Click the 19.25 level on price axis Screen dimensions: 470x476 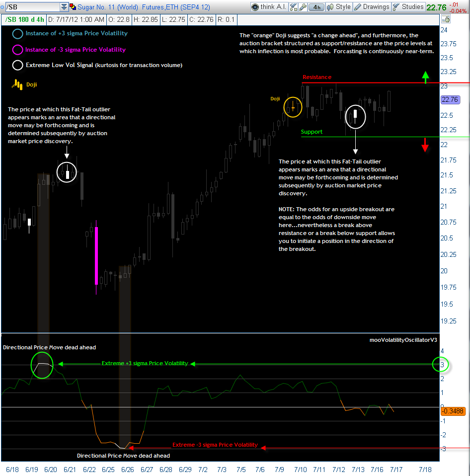[x=448, y=321]
